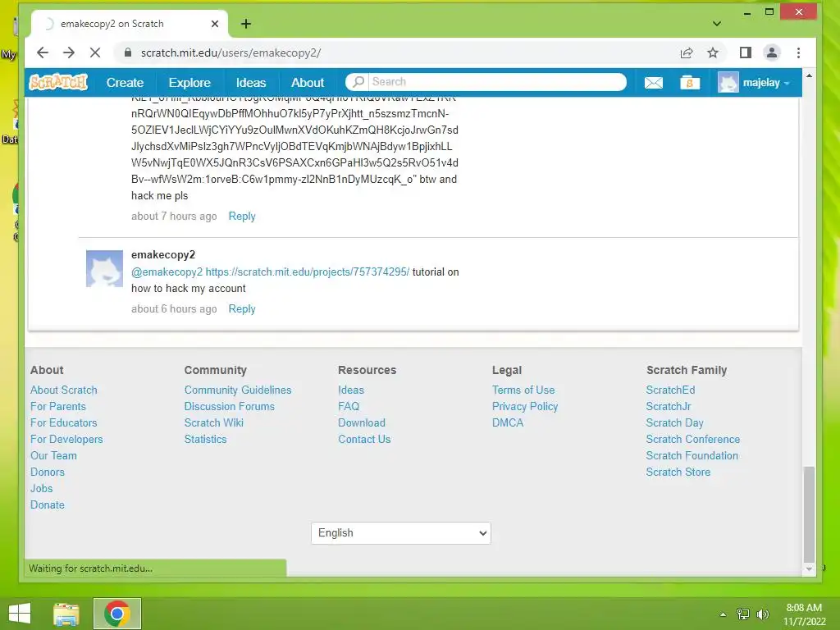Open Donate footer link
Viewport: 840px width, 630px height.
click(x=47, y=504)
